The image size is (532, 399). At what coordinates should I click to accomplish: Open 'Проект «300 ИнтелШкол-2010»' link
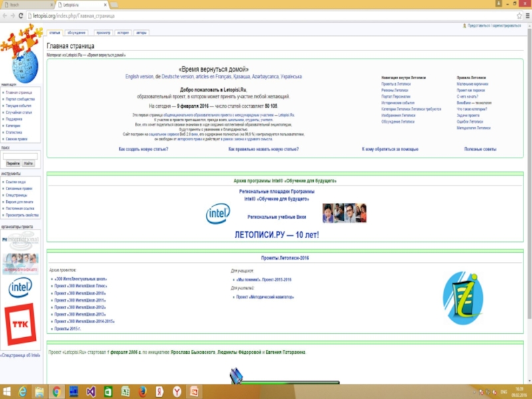point(80,293)
